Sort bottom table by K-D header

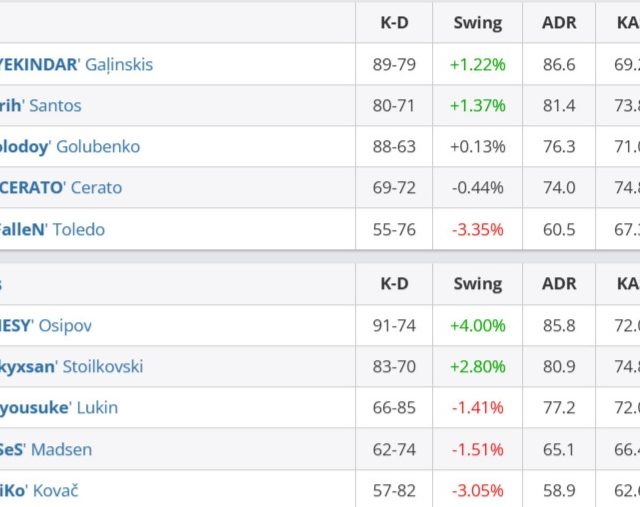[394, 283]
